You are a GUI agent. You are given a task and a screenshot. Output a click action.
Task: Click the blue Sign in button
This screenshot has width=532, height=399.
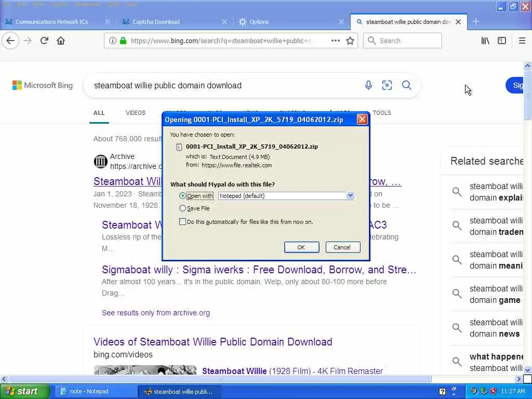click(x=514, y=85)
